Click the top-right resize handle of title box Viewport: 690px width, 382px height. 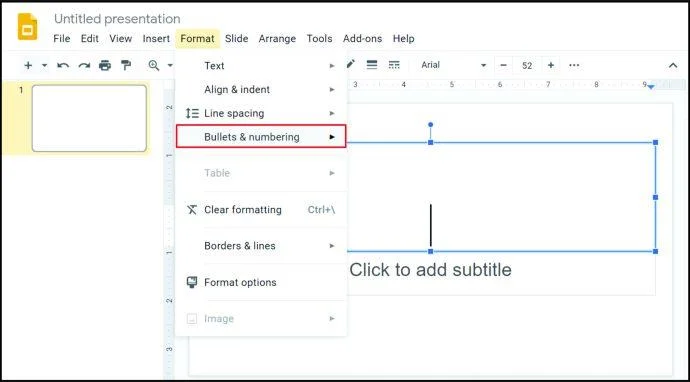click(655, 143)
